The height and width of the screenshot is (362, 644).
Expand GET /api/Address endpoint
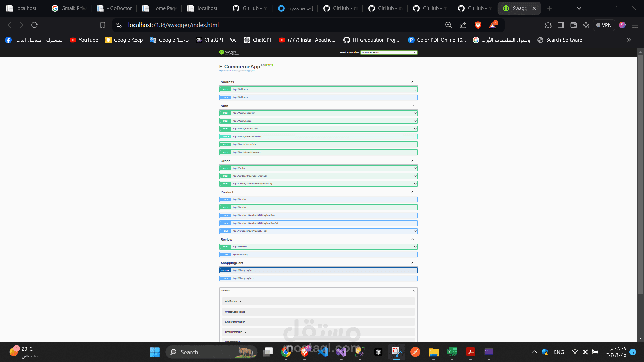pyautogui.click(x=318, y=97)
